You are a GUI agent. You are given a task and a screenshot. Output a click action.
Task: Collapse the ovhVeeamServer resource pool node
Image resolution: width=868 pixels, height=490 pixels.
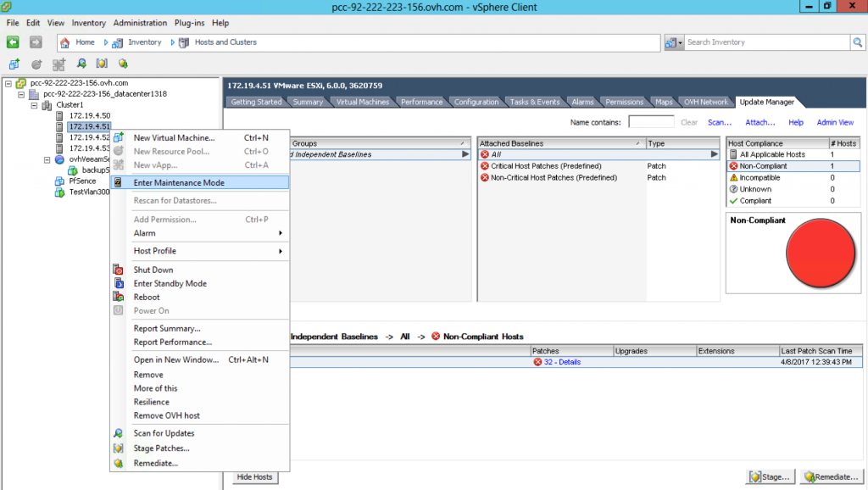[47, 159]
